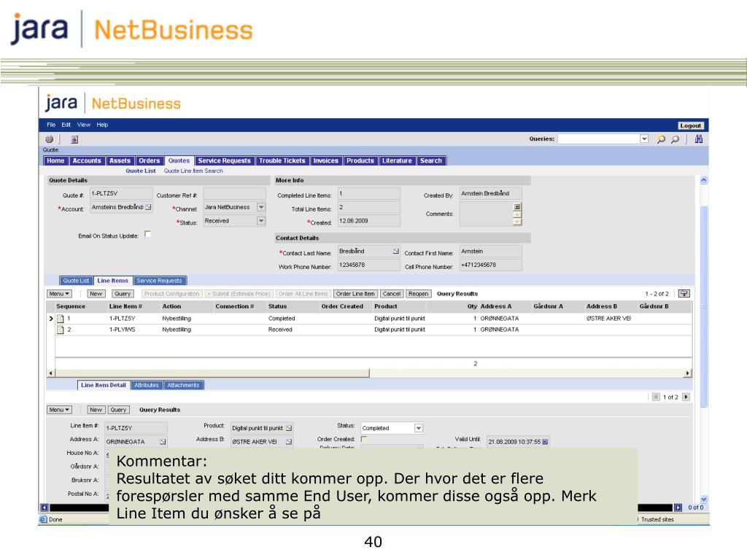Screen dimensions: 747x560
Task: Click the left blue arrow in bottom bar
Action: 44,507
